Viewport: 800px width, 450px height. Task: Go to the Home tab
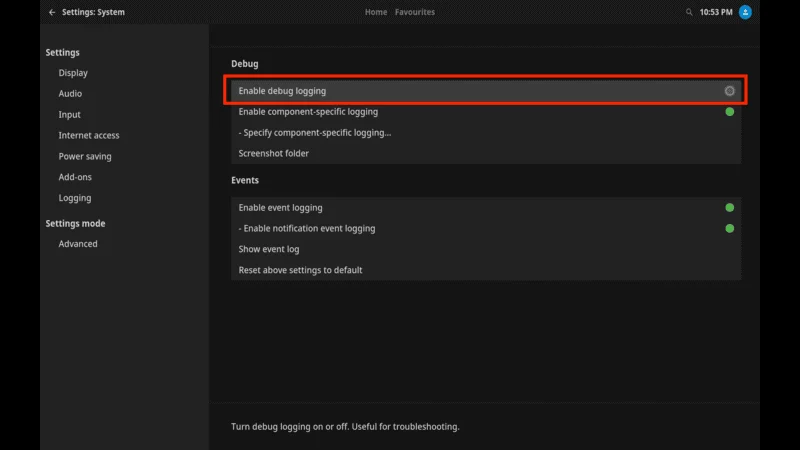coord(376,12)
